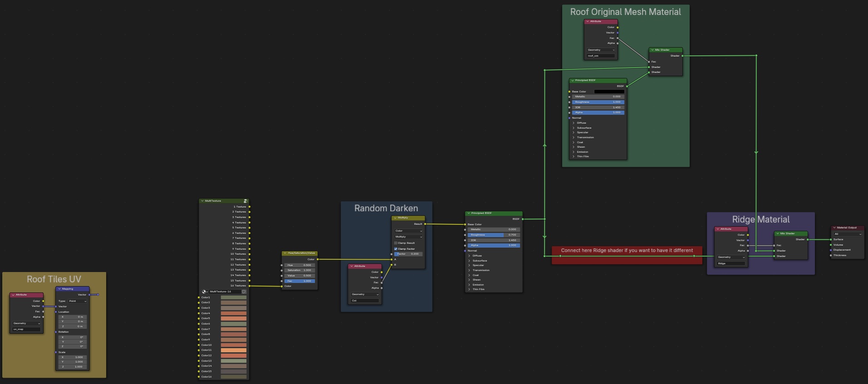The height and width of the screenshot is (384, 868).
Task: Click the Metallic slider in the black Principled BSDF
Action: click(598, 97)
